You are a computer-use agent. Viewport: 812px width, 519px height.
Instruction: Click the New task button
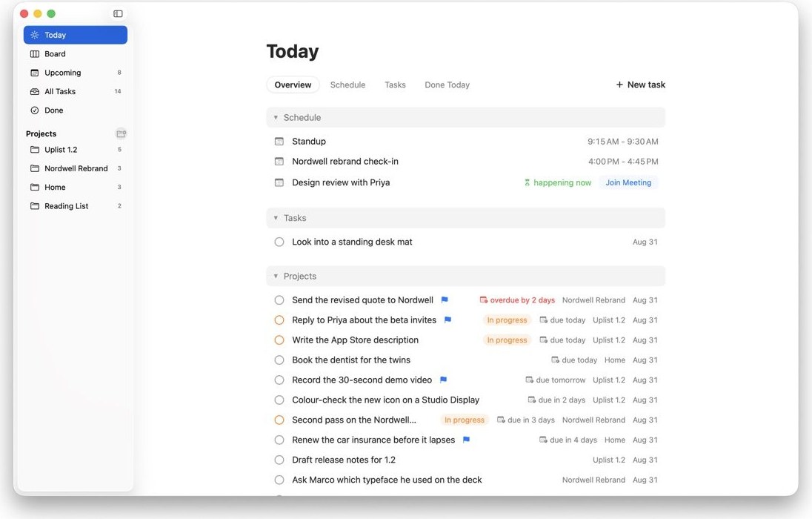click(x=641, y=85)
